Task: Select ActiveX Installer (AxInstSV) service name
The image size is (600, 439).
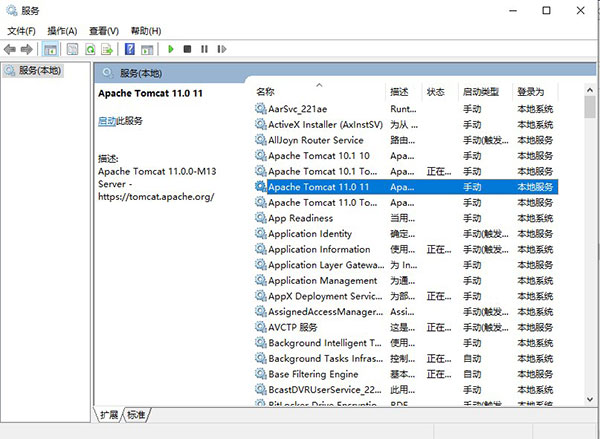Action: tap(326, 125)
